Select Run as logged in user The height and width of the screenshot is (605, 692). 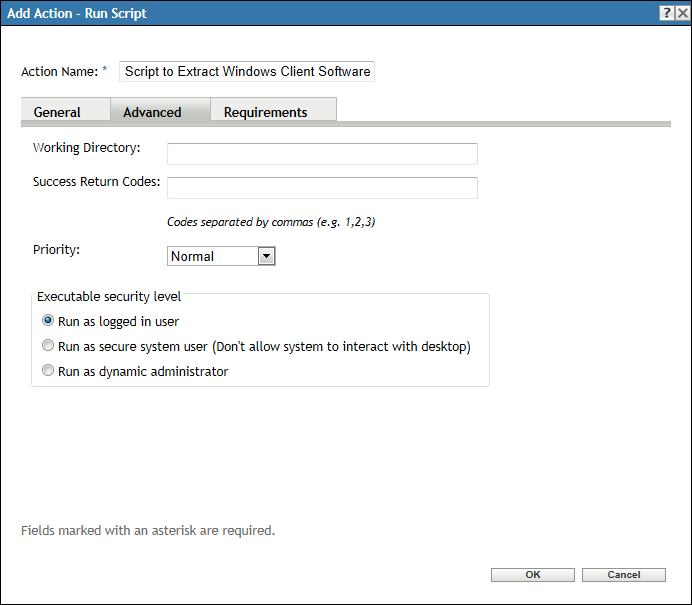(48, 320)
